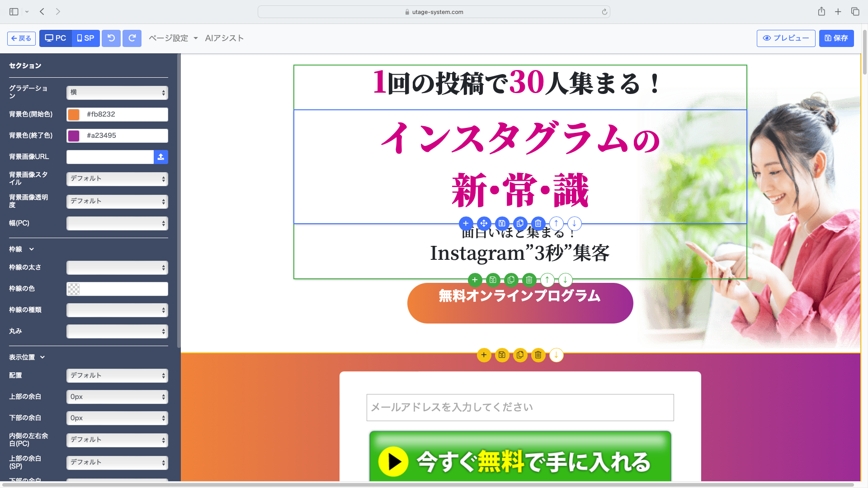
Task: Open the 内側の左右余白(PC) dropdown
Action: coord(117,440)
